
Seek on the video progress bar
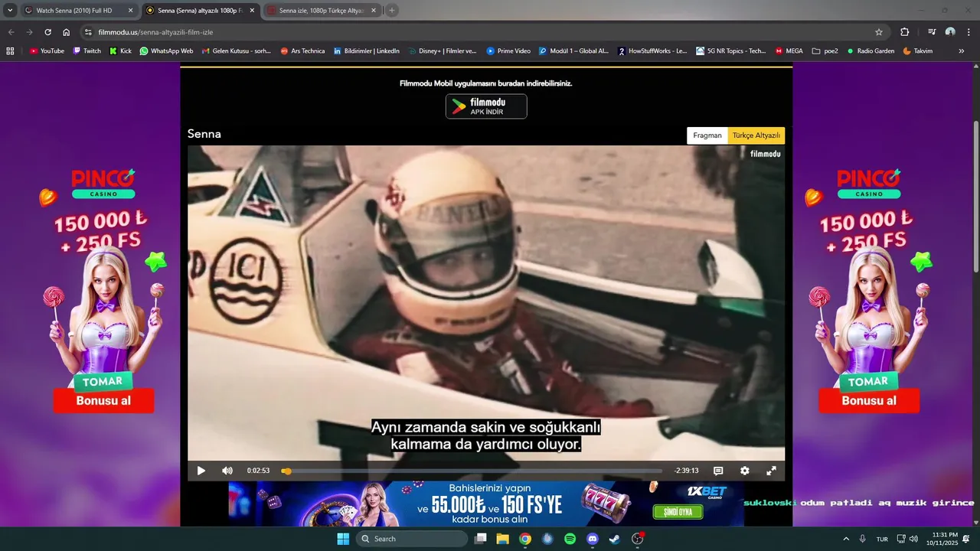[x=472, y=471]
